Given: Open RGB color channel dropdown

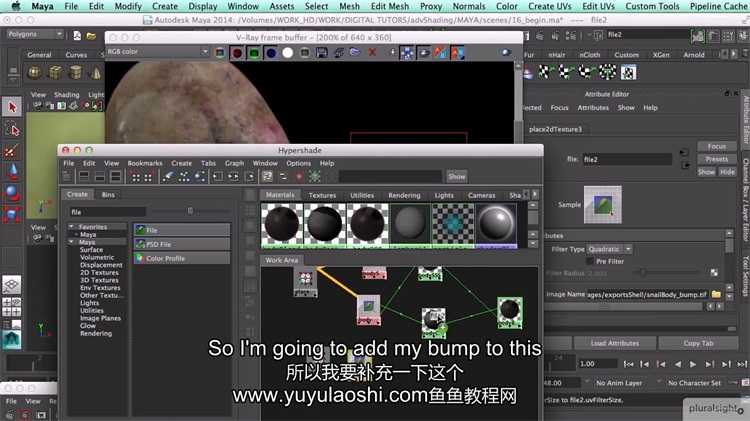Looking at the screenshot, I should point(158,52).
